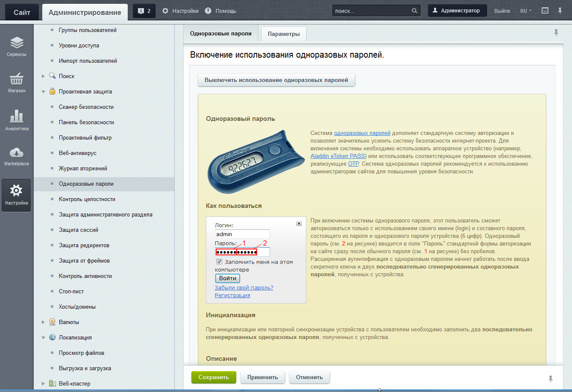Open the Marketplace cloud icon
The height and width of the screenshot is (392, 572).
coord(17,156)
